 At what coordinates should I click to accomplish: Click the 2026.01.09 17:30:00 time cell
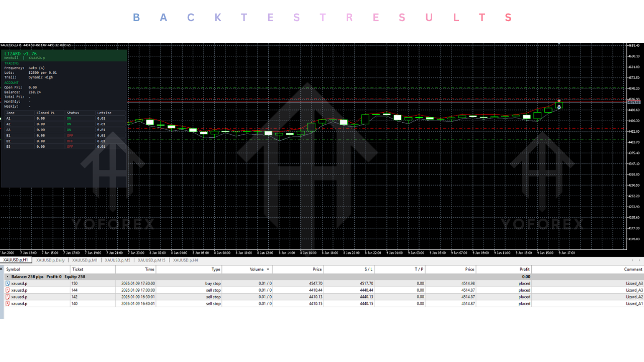pyautogui.click(x=138, y=284)
